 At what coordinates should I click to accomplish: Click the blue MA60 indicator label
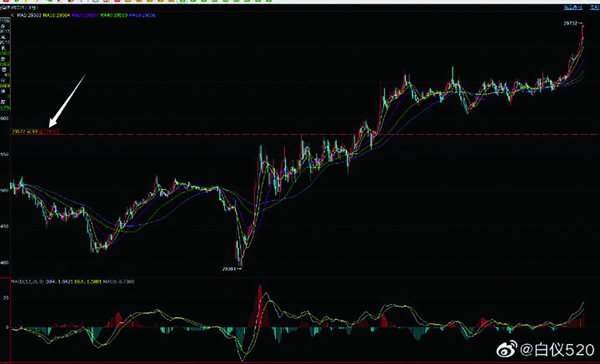click(142, 15)
